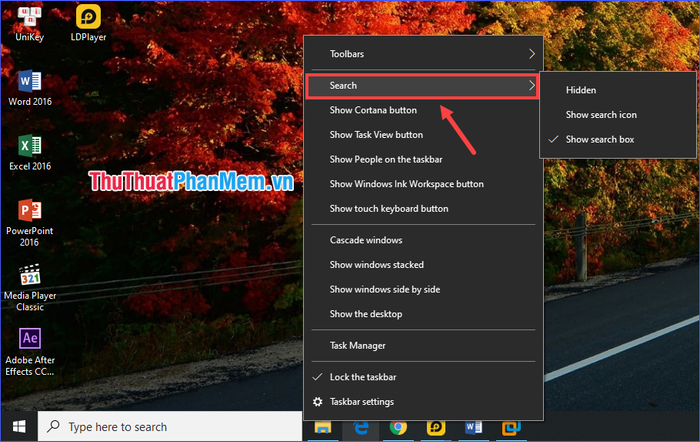The width and height of the screenshot is (700, 442).
Task: Choose Cascade windows from context menu
Action: pos(423,240)
